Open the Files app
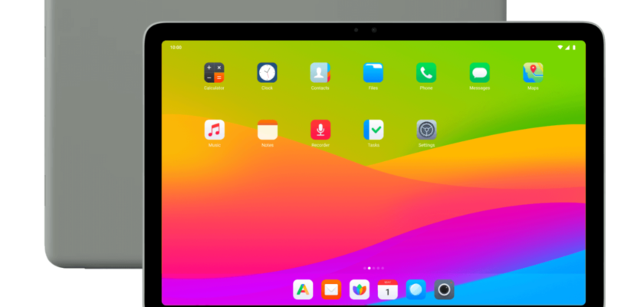The image size is (644, 307). 373,73
